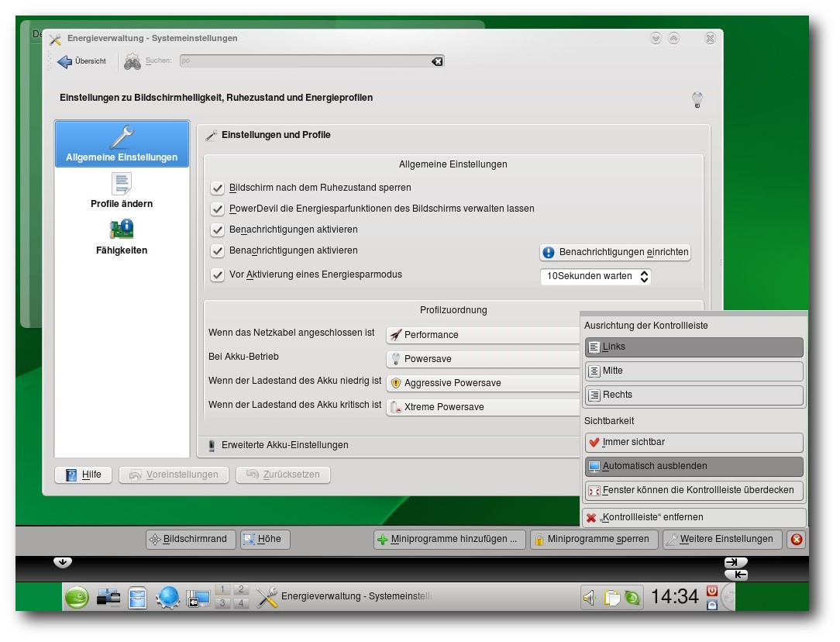Screen dimensions: 840x642
Task: Toggle first Benachrichtigungen aktivieren checkbox
Action: pos(217,230)
